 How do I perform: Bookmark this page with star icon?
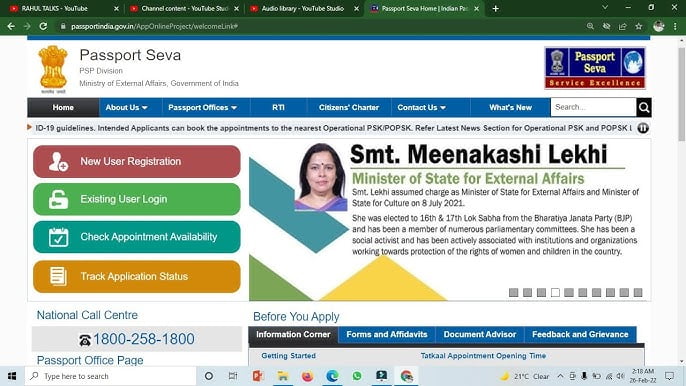[639, 26]
